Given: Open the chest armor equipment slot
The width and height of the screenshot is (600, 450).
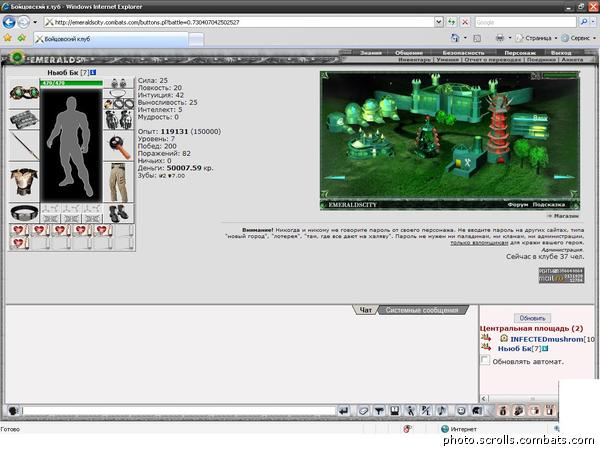Looking at the screenshot, I should pos(24,182).
